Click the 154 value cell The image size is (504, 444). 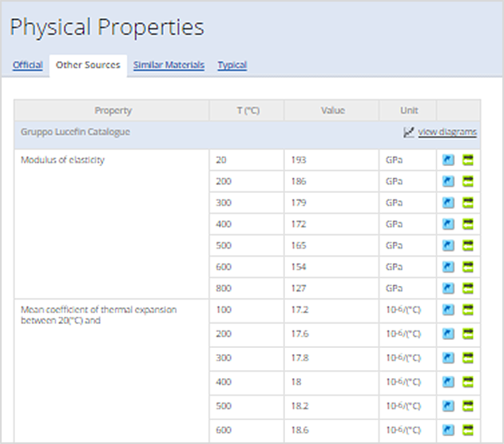pyautogui.click(x=332, y=267)
